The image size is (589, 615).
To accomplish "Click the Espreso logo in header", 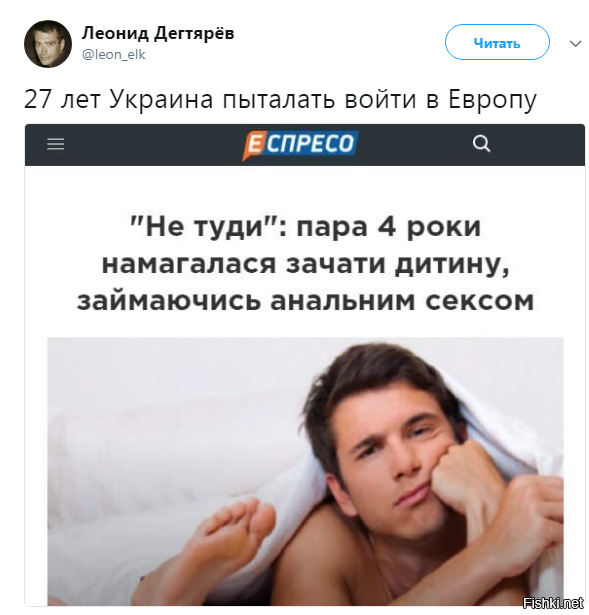I will coord(300,144).
